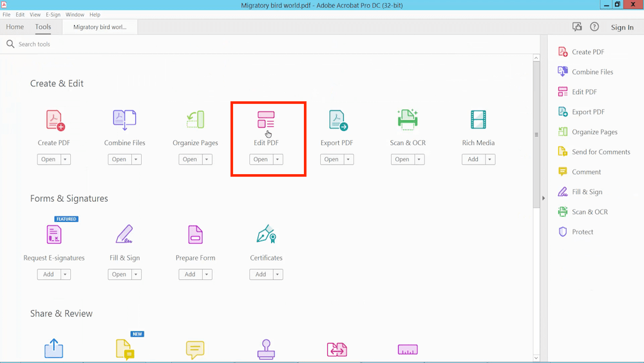644x363 pixels.
Task: Click the Search tools input field
Action: pyautogui.click(x=271, y=44)
